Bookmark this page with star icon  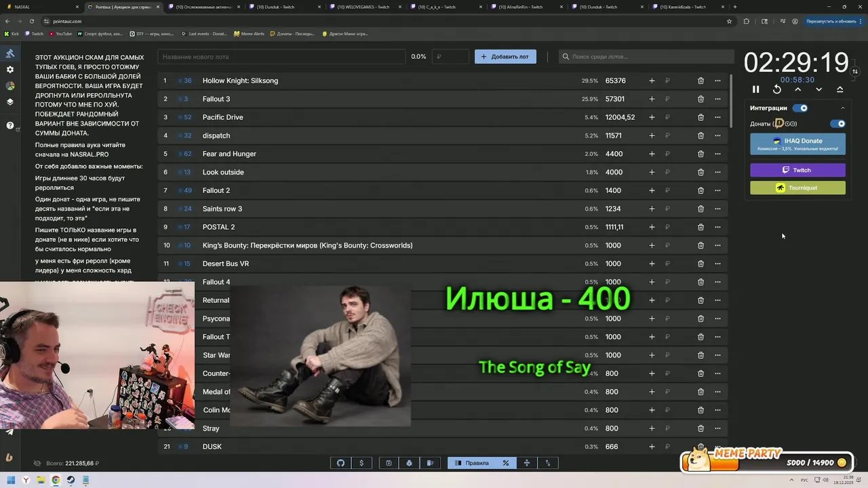pyautogui.click(x=729, y=21)
